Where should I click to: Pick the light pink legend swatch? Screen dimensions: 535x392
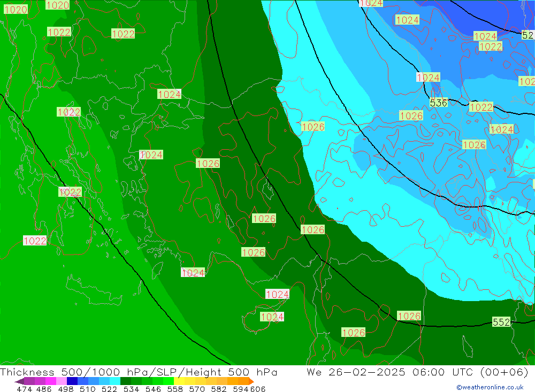62,381
